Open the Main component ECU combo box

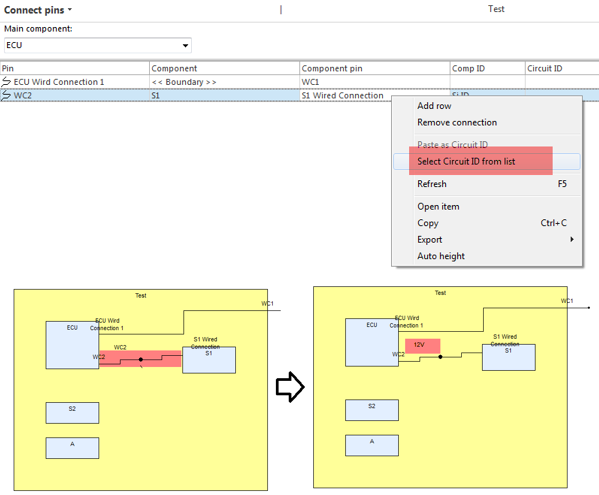click(98, 45)
